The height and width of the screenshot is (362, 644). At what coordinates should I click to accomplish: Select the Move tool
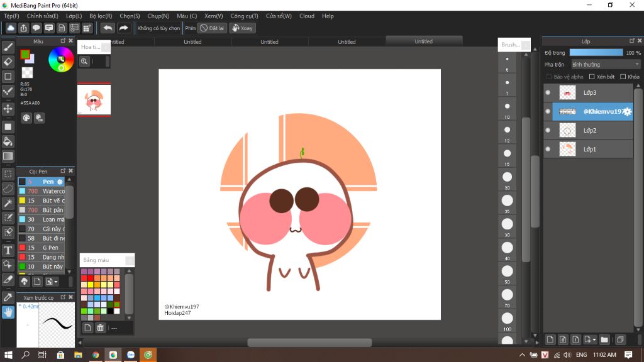(8, 109)
